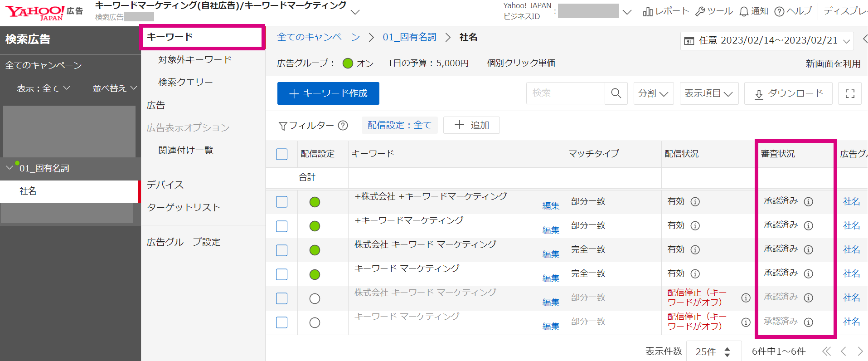The image size is (868, 361).
Task: Toggle delivery status circle of paused 株式会社 row
Action: 315,298
